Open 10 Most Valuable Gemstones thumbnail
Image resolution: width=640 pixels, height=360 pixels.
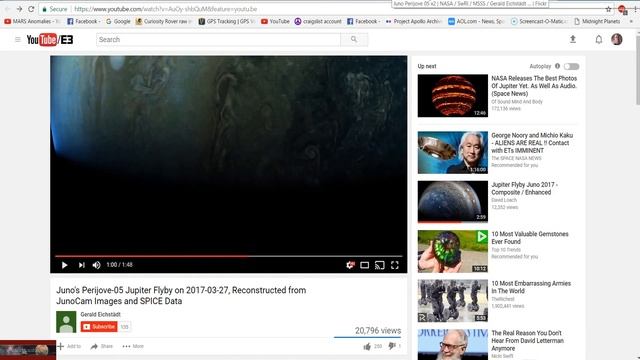point(452,251)
